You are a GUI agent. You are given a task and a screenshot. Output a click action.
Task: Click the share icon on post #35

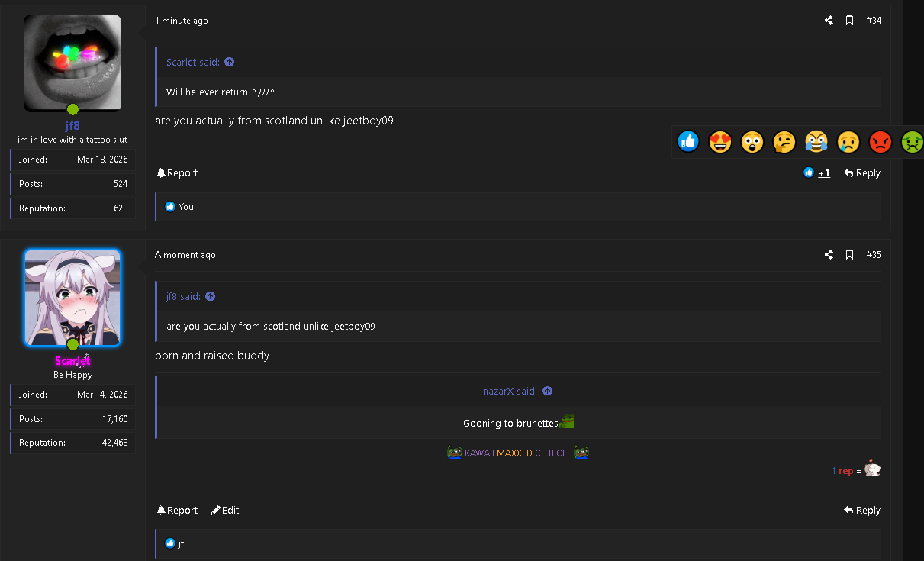pos(829,255)
